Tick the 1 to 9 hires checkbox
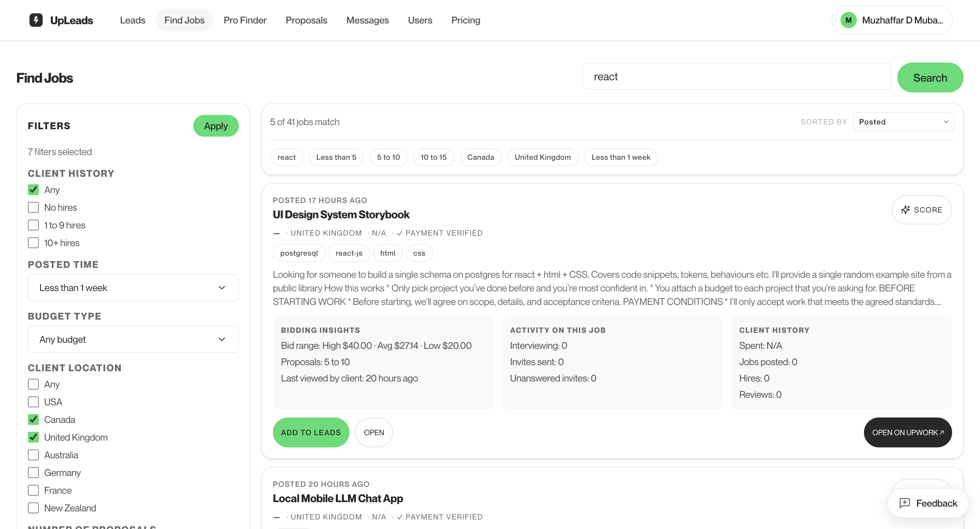Image resolution: width=980 pixels, height=529 pixels. [x=33, y=225]
